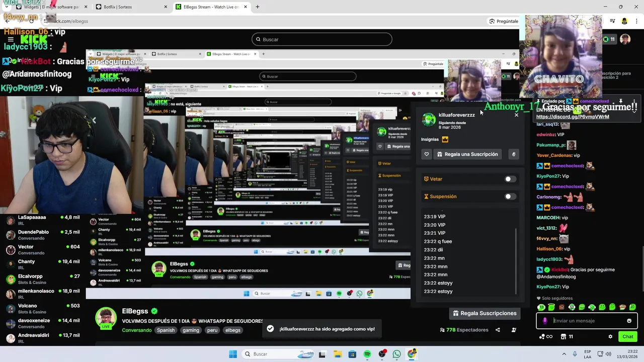The image size is (644, 362).
Task: Click the Spanish tag under stream title
Action: 166,330
